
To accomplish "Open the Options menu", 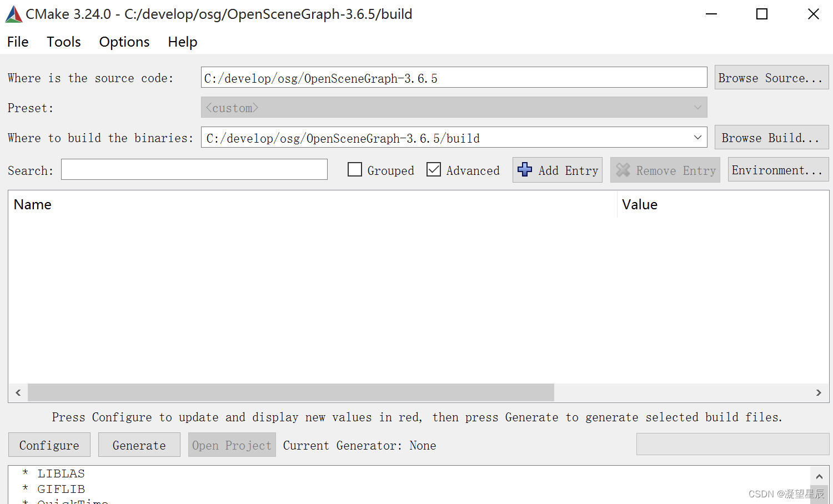I will 124,42.
